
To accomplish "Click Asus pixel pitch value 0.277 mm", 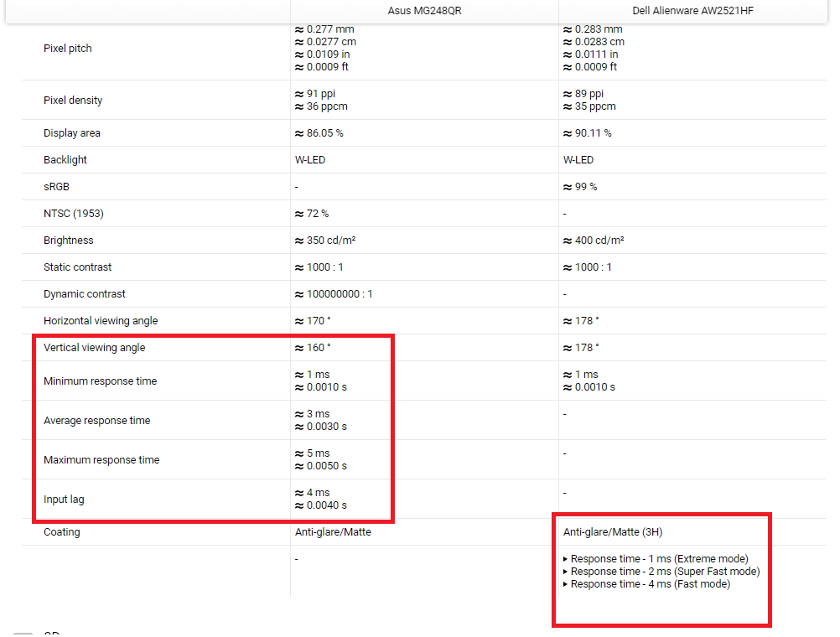I will pyautogui.click(x=324, y=29).
